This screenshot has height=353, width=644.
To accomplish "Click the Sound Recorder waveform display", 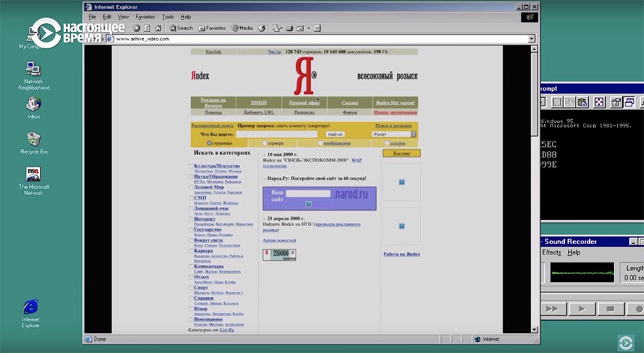I will pyautogui.click(x=582, y=272).
